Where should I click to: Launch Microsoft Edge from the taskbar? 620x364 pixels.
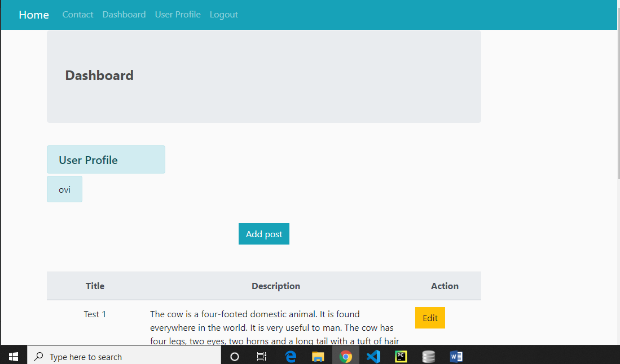(291, 356)
